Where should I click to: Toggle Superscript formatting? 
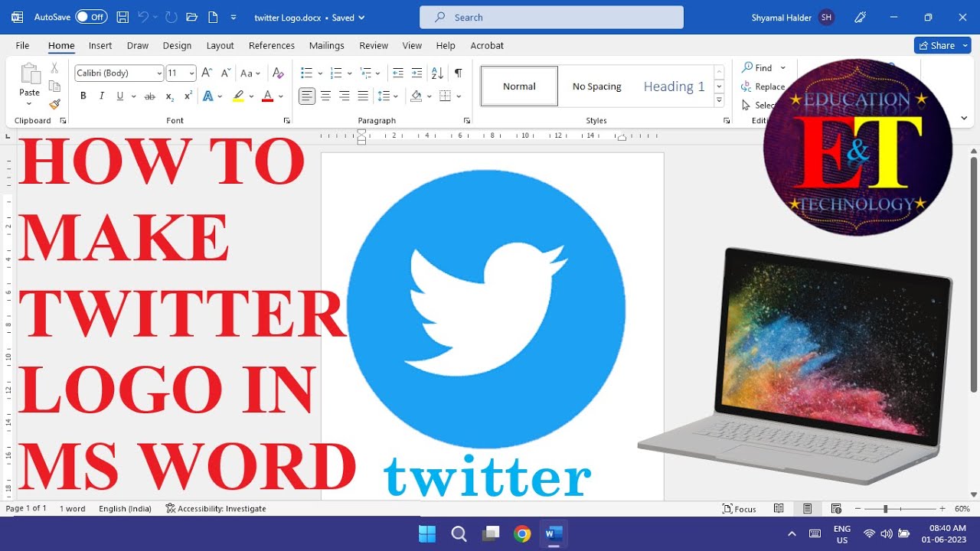click(x=188, y=96)
